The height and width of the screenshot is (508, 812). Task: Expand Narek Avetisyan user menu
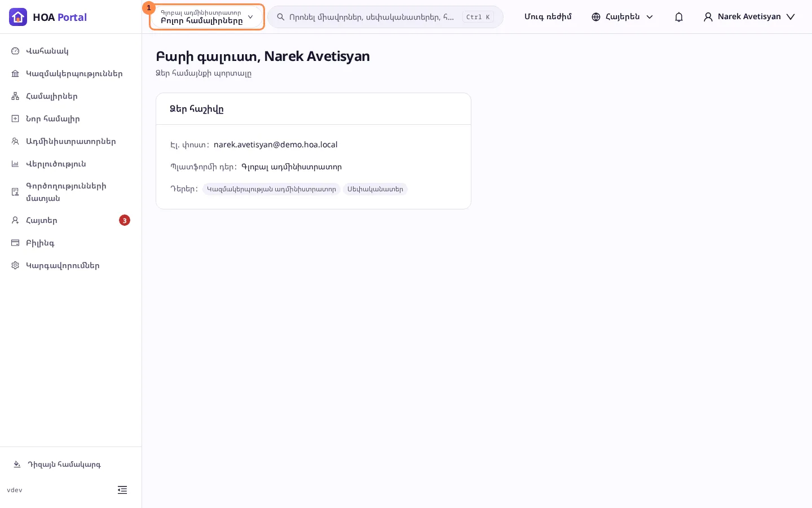tap(749, 17)
